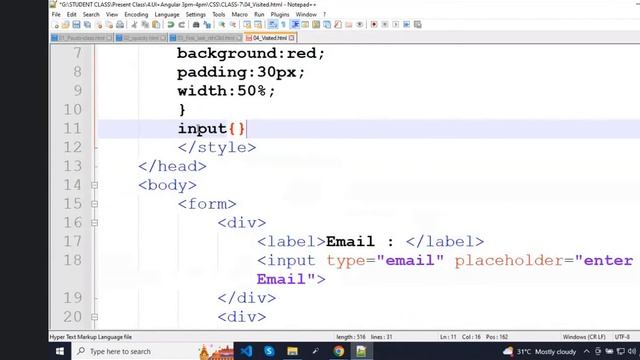Image resolution: width=640 pixels, height=360 pixels.
Task: Open the Plugins menu
Action: [280, 14]
